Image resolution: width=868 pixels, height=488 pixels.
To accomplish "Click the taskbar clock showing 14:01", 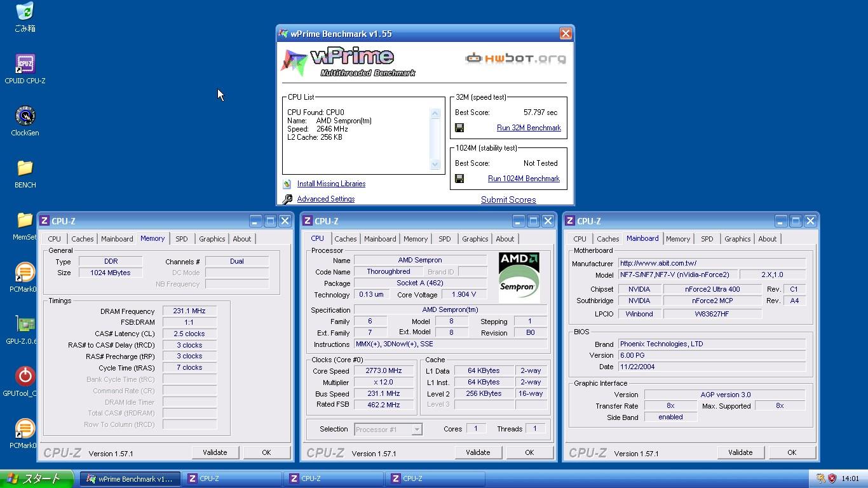I will point(850,479).
